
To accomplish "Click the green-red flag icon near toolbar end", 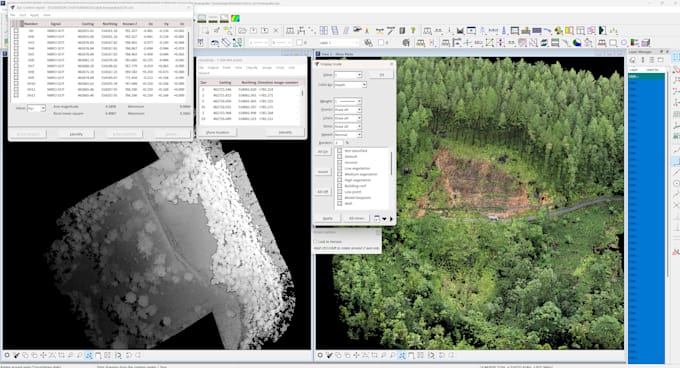I will (634, 42).
